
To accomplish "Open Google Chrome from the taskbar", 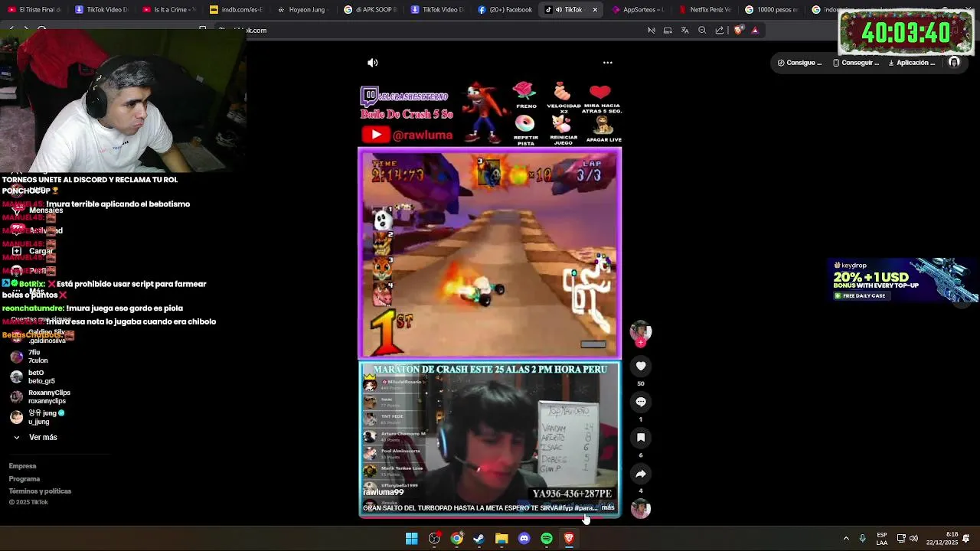I will (x=457, y=539).
